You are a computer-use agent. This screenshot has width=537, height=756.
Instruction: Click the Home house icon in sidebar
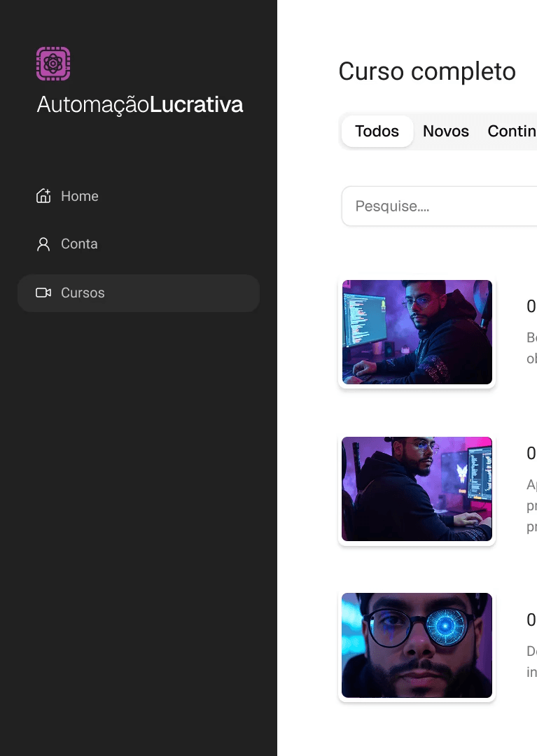(43, 196)
